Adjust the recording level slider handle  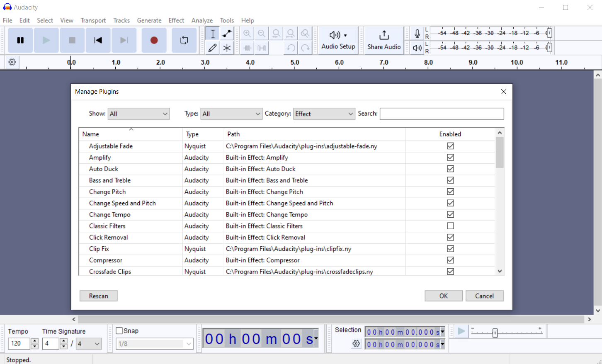point(549,33)
